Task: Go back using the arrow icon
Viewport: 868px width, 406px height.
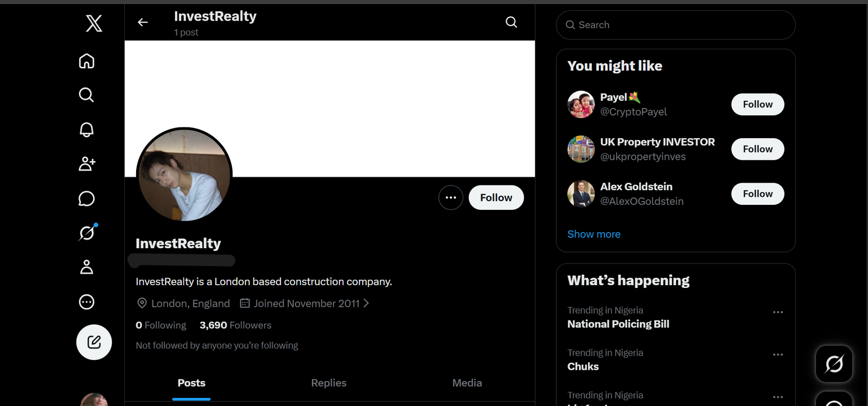Action: pos(143,22)
